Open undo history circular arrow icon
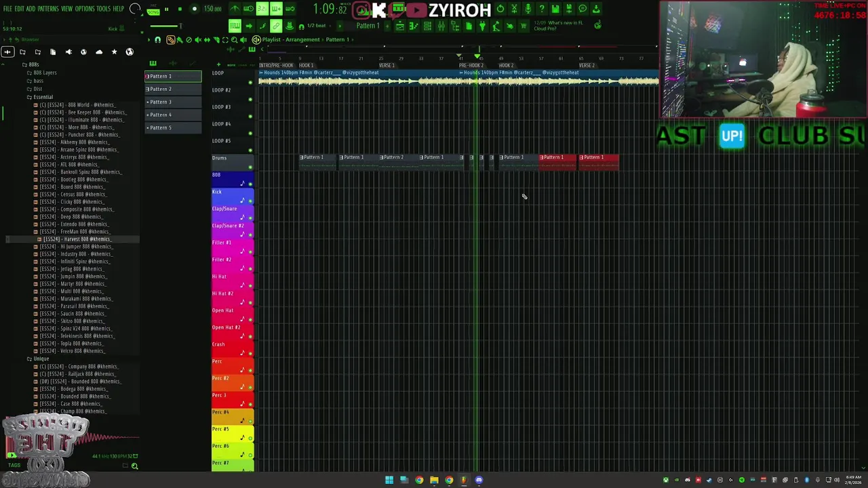The image size is (868, 488). 500,9
